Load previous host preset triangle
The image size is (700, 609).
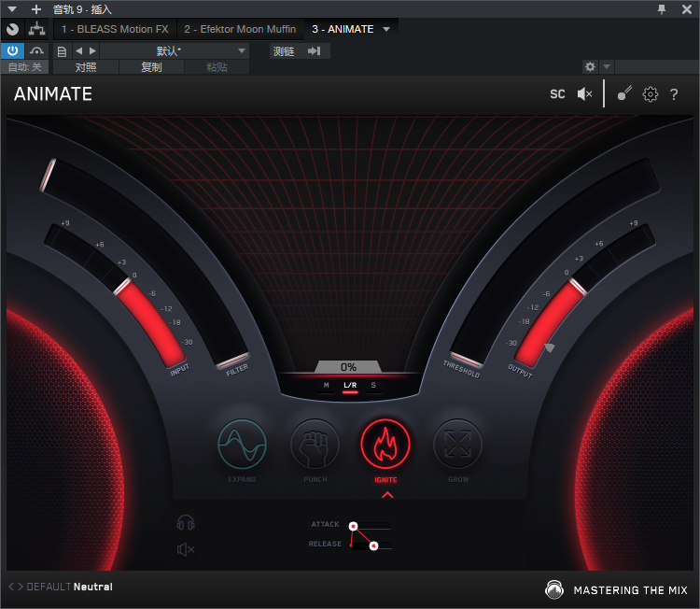[79, 51]
